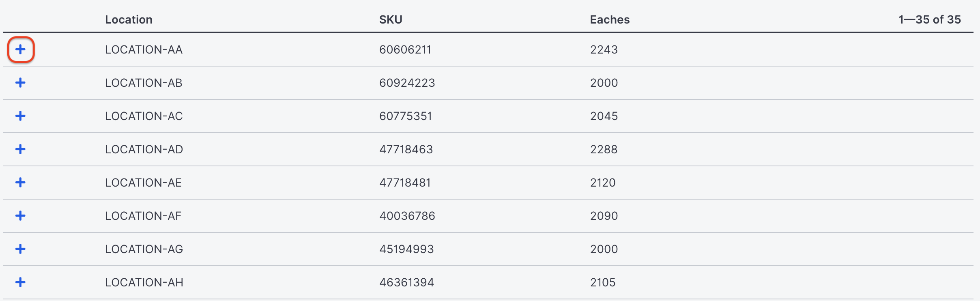Click Eaches value 2105 in LOCATION-AH row
Viewport: 980px width, 301px height.
(603, 282)
